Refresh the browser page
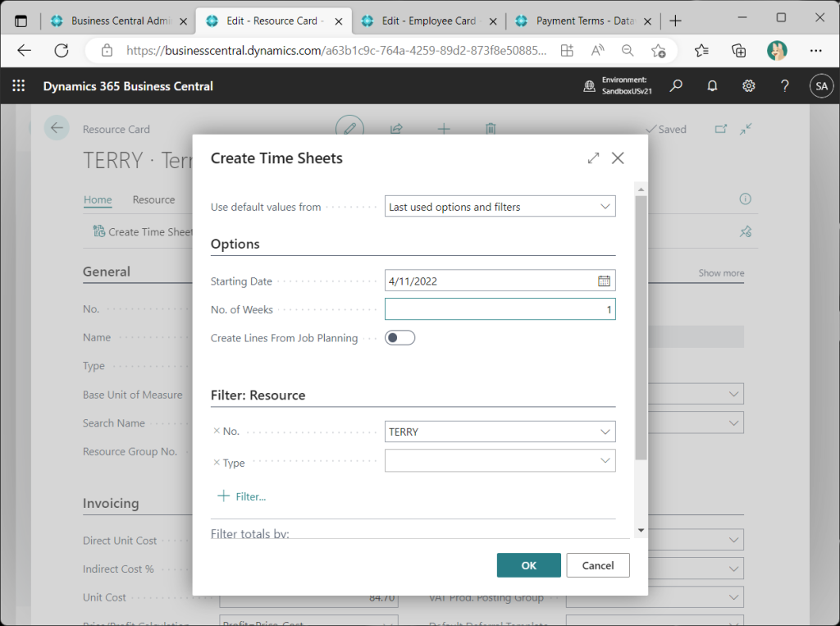The width and height of the screenshot is (840, 626). (62, 50)
